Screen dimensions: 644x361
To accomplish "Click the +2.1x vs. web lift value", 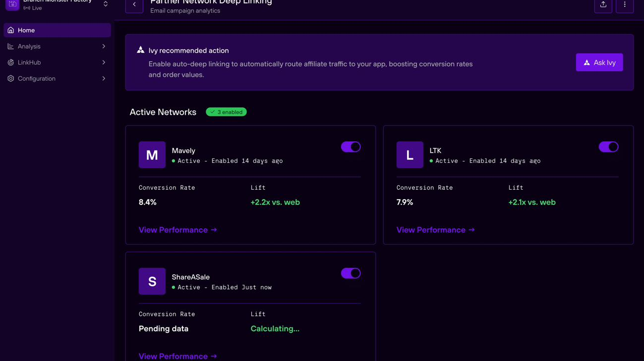I will pos(532,202).
